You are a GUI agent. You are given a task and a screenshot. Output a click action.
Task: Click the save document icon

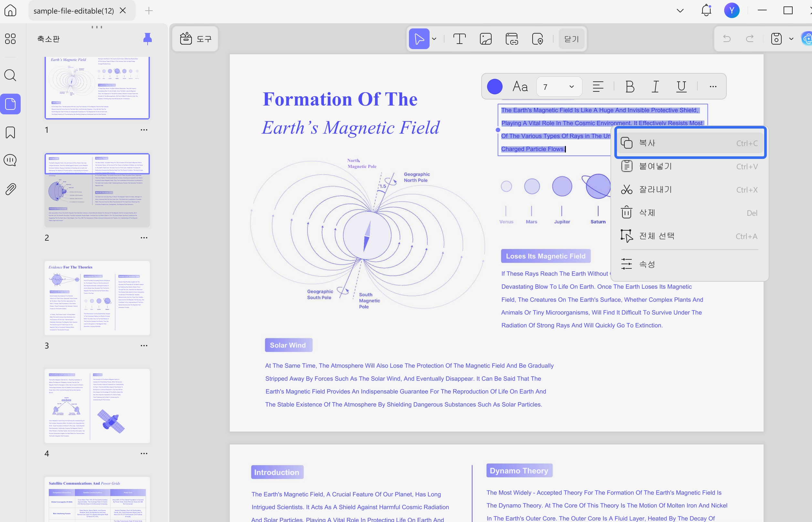tap(776, 39)
